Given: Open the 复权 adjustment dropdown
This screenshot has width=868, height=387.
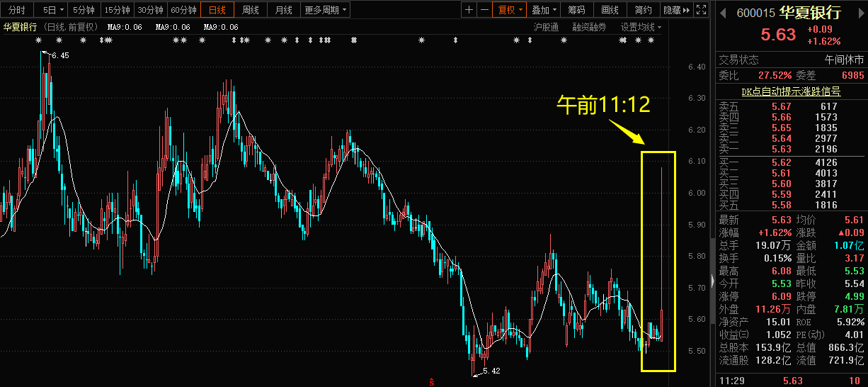Looking at the screenshot, I should tap(510, 10).
